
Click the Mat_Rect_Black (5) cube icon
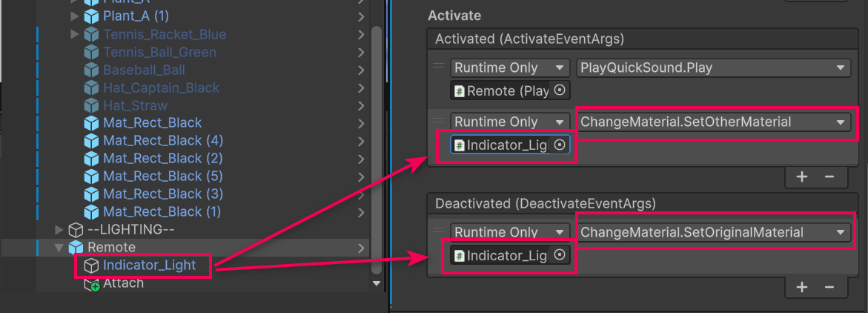[x=91, y=176]
